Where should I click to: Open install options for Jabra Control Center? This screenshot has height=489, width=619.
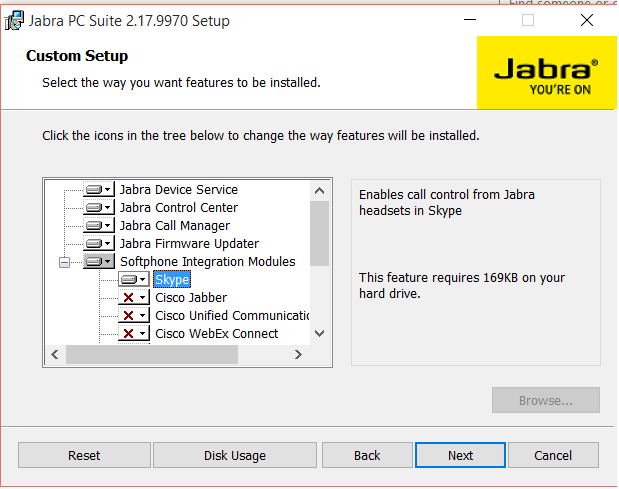point(99,208)
